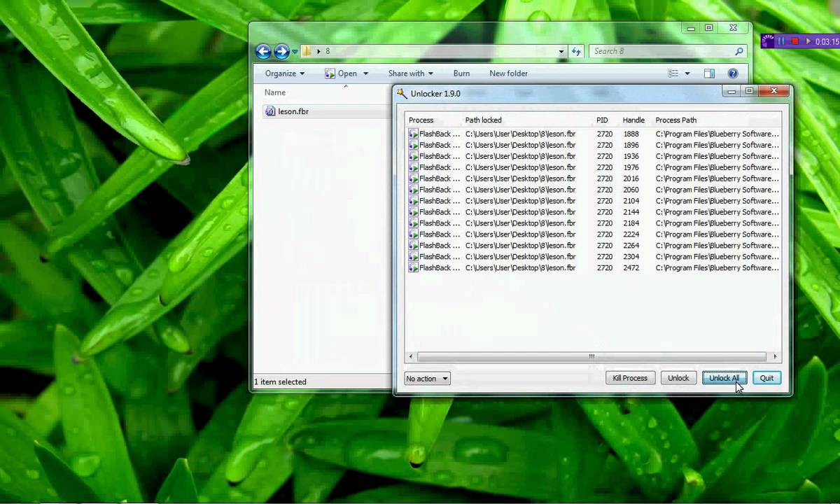Click handle value 2060
Image resolution: width=840 pixels, height=504 pixels.
[x=631, y=190]
